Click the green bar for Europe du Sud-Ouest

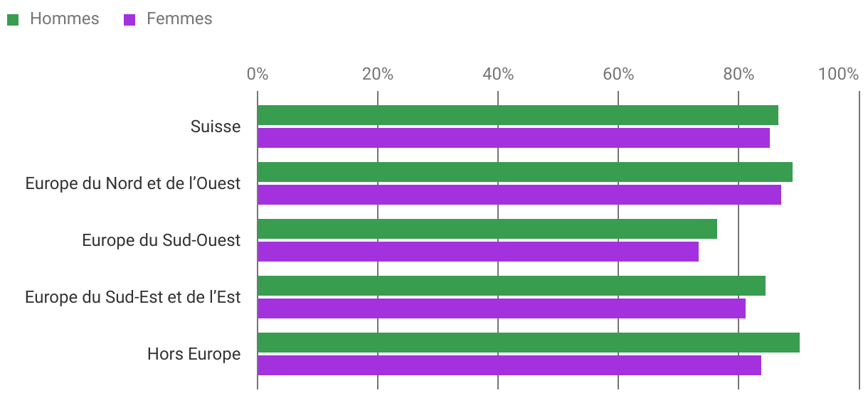coord(487,229)
